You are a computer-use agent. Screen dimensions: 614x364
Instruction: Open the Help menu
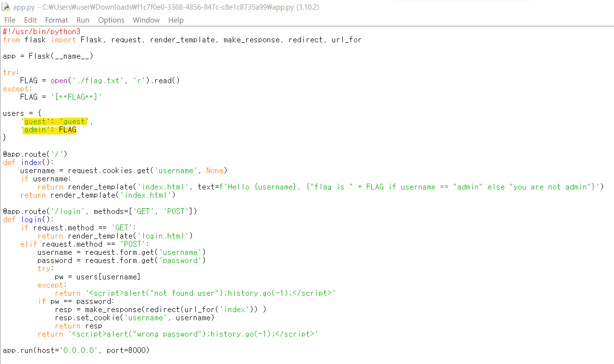tap(176, 20)
